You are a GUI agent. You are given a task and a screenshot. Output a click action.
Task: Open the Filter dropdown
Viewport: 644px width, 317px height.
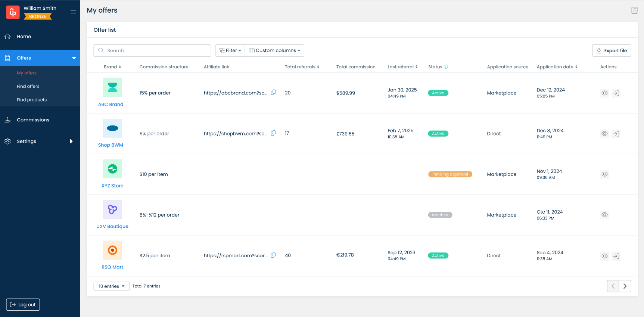tap(230, 51)
